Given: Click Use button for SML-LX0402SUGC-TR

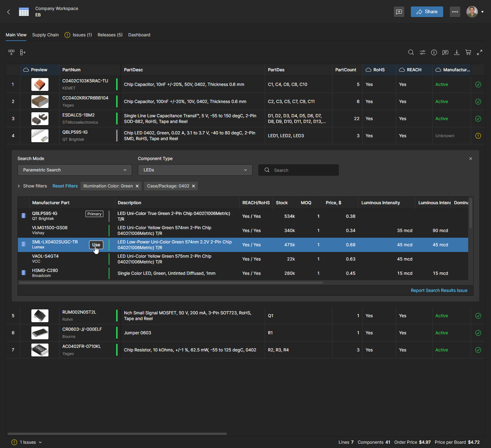Looking at the screenshot, I should pos(96,245).
